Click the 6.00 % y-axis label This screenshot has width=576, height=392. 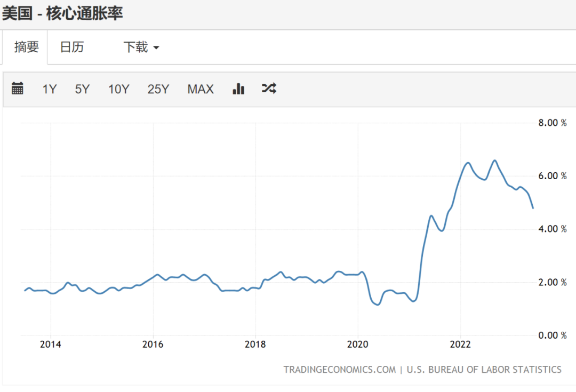(553, 176)
